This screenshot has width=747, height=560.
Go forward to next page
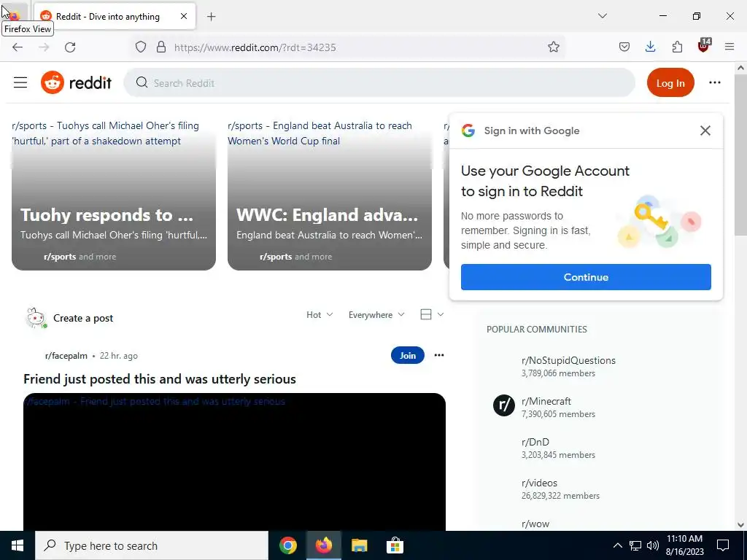click(44, 47)
